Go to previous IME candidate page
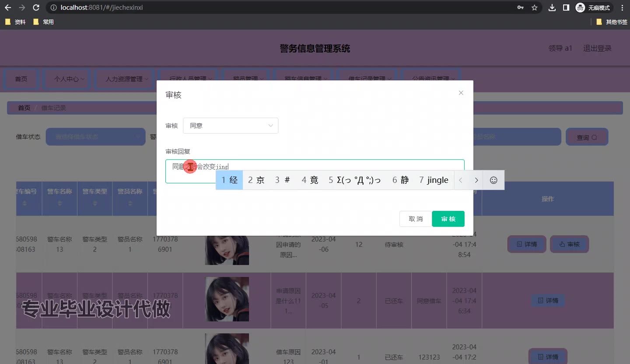The height and width of the screenshot is (364, 630). (460, 180)
